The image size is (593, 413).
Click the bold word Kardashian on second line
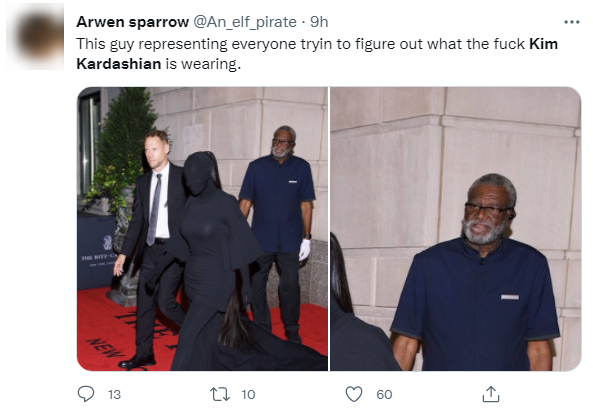click(x=119, y=64)
